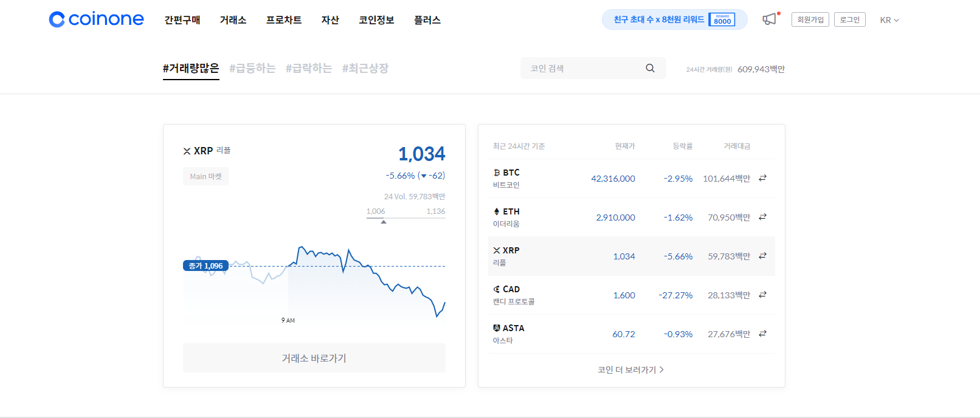This screenshot has height=418, width=980.
Task: Open the 자산 menu
Action: 330,20
